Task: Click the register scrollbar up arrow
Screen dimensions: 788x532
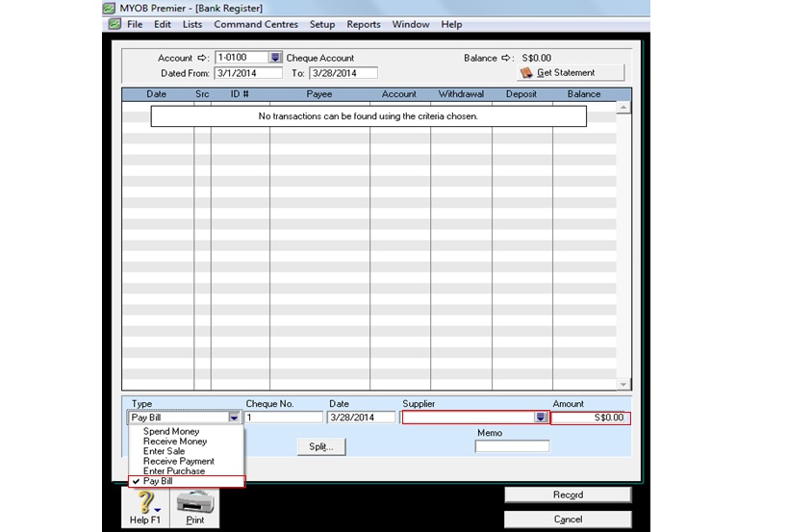Action: tap(623, 108)
